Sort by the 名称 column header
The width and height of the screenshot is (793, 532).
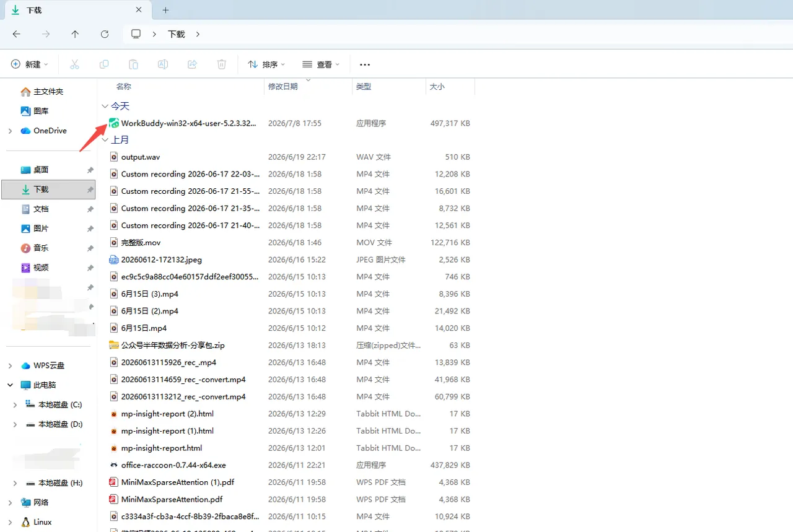coord(124,87)
